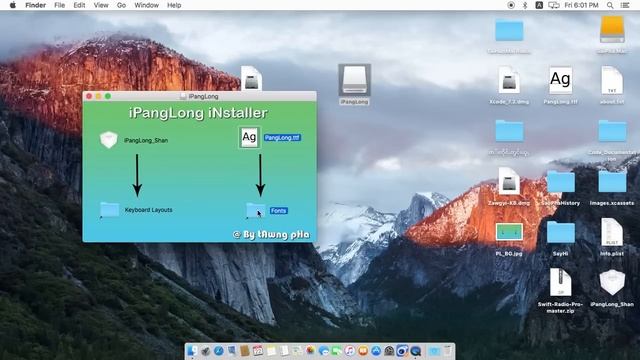Select the iPangLong_Shan bundle icon in installer window

click(x=109, y=140)
